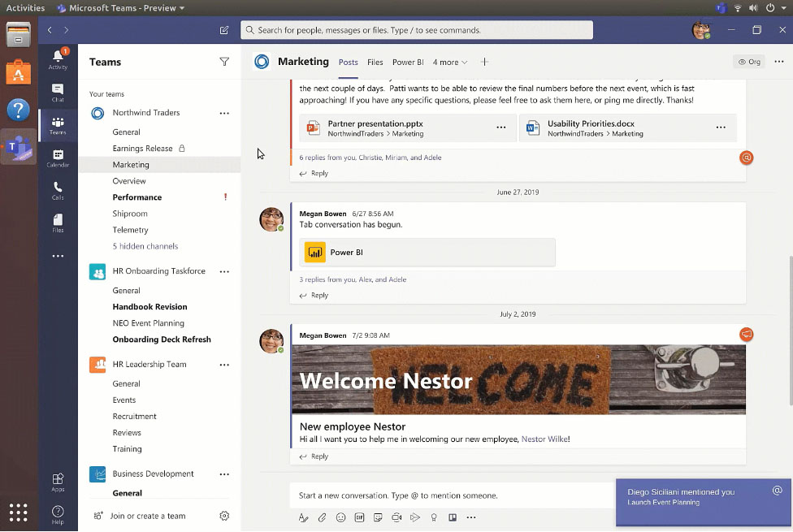793x532 pixels.
Task: Open more options for Usability Priorities.docx
Action: [x=721, y=128]
